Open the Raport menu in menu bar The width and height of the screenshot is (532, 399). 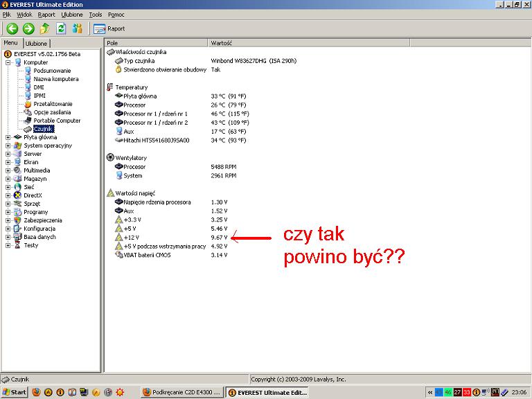coord(46,15)
